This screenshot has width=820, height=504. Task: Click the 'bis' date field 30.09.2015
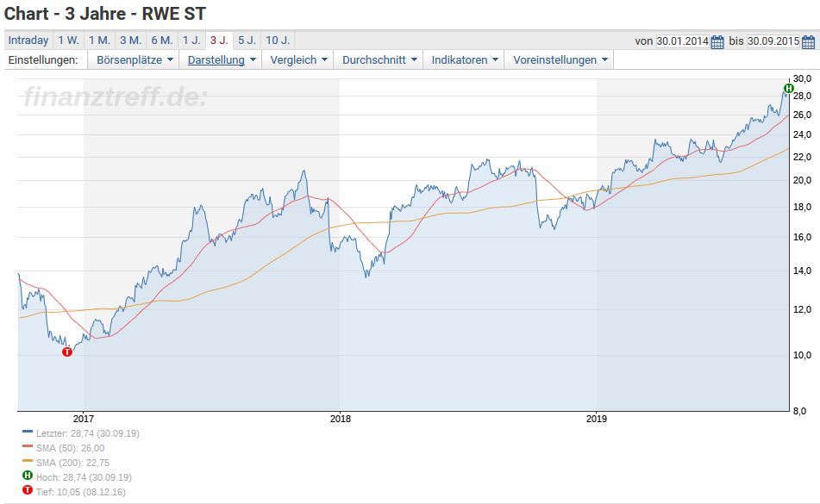pos(773,41)
